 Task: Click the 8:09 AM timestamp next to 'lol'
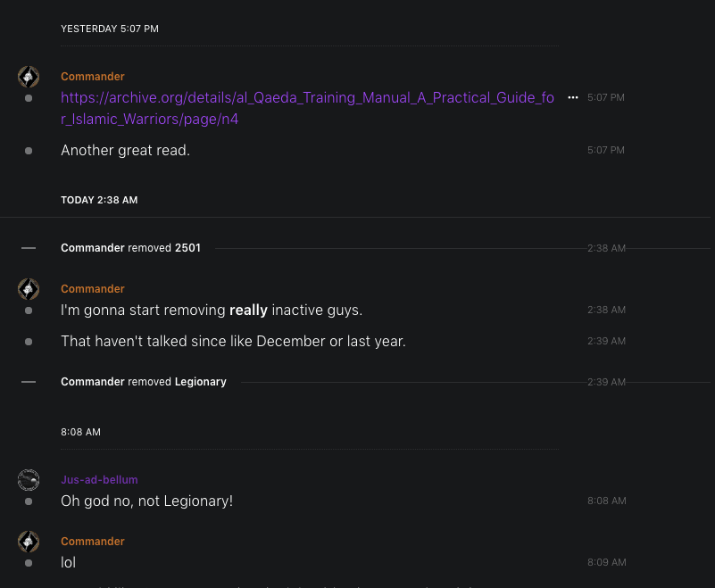[606, 562]
